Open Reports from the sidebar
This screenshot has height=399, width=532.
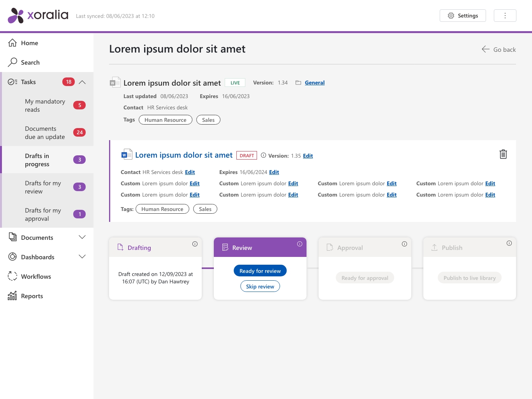[32, 296]
